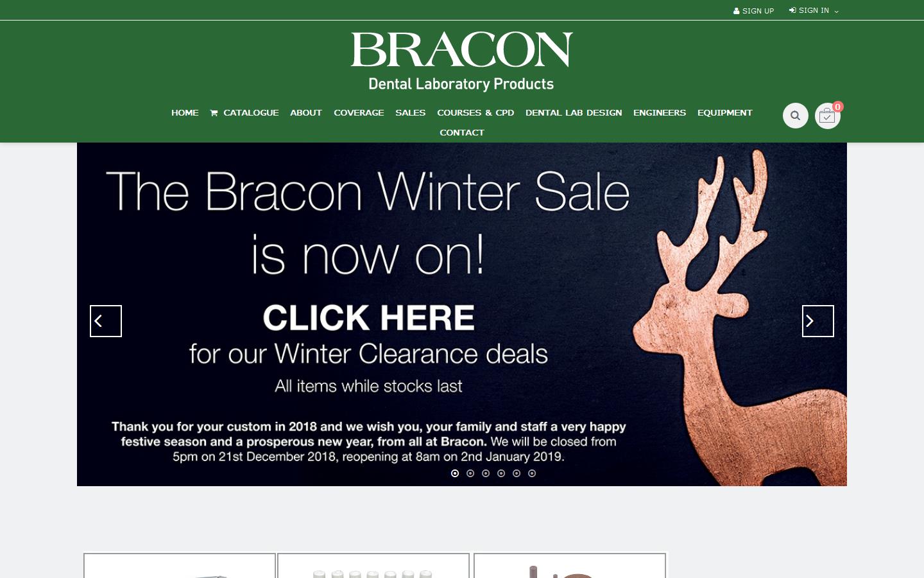Select the last carousel dot
The image size is (924, 578).
point(532,473)
